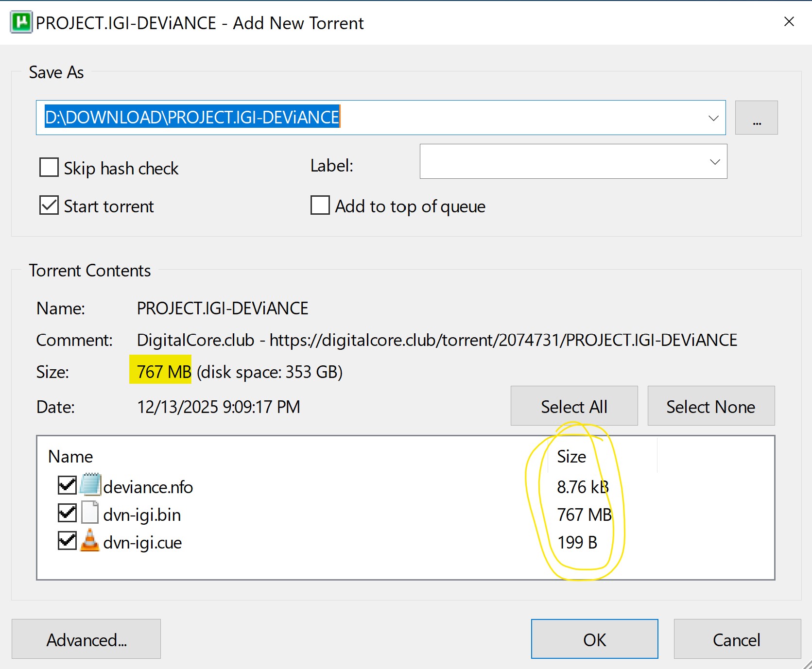
Task: Click the VLC cone icon for dvn-igi.cue
Action: point(90,541)
